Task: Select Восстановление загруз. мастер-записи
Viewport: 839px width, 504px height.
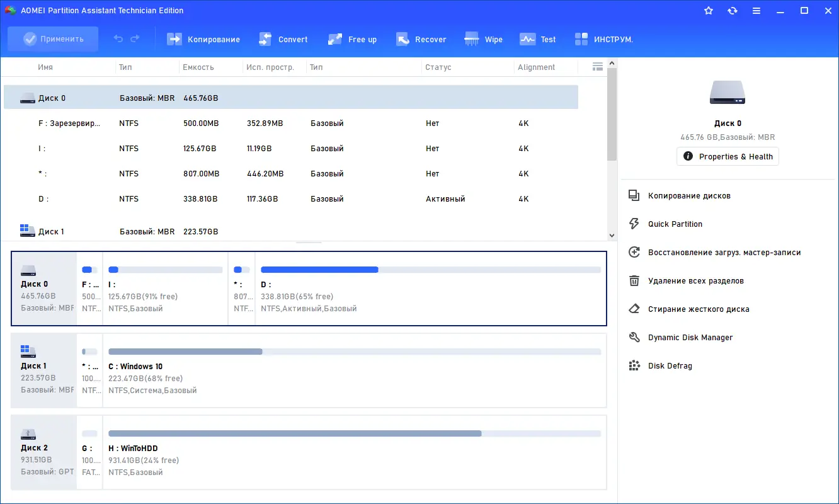Action: pyautogui.click(x=722, y=252)
